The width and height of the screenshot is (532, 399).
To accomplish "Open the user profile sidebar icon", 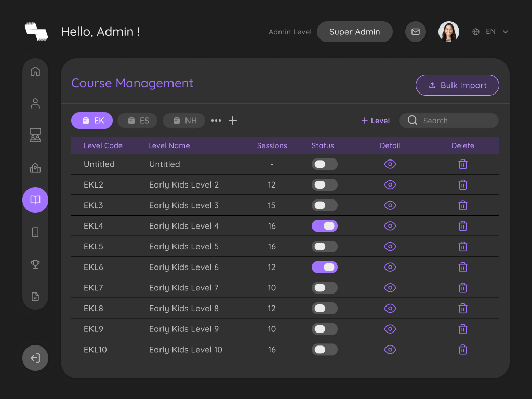I will click(35, 103).
